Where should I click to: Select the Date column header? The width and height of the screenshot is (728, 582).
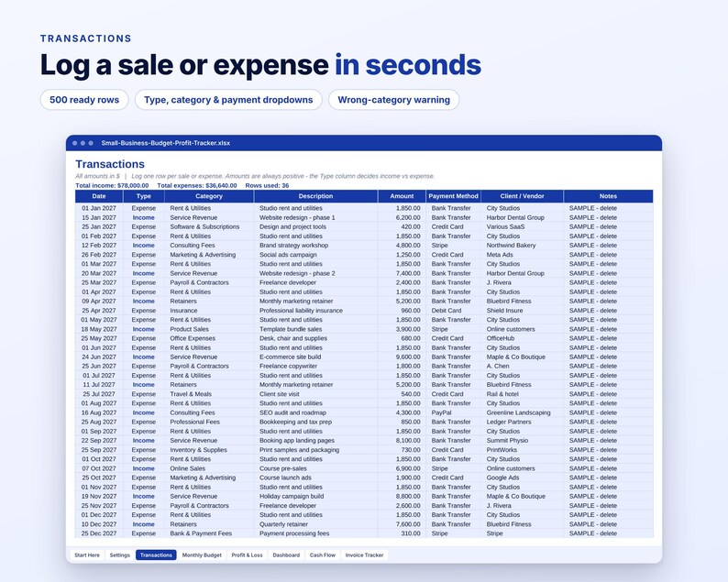[x=99, y=196]
